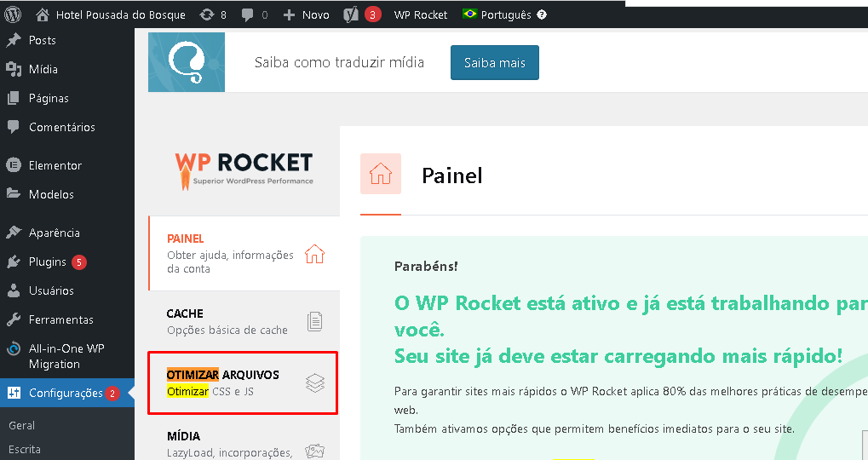868x460 pixels.
Task: Click the Painel header house icon
Action: [381, 174]
